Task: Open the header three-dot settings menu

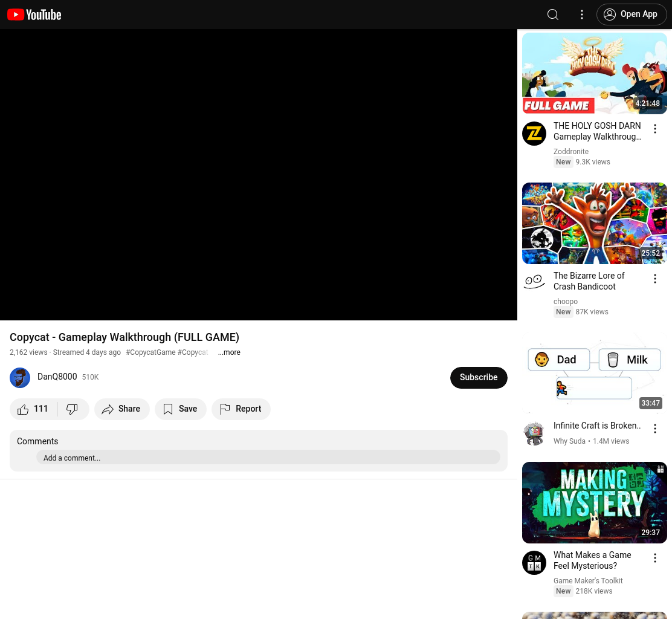Action: click(581, 15)
